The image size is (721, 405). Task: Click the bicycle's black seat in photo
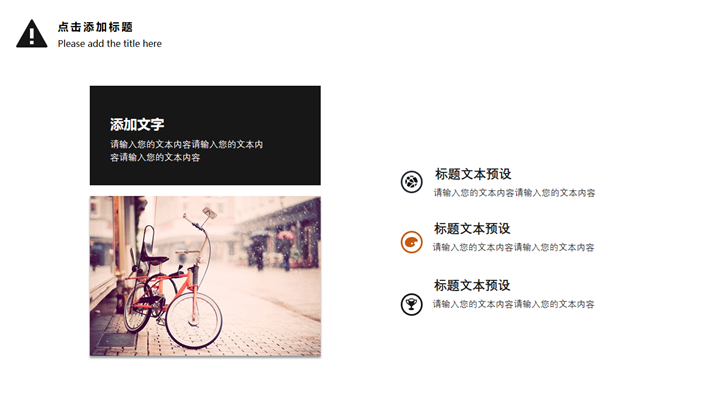pyautogui.click(x=154, y=260)
